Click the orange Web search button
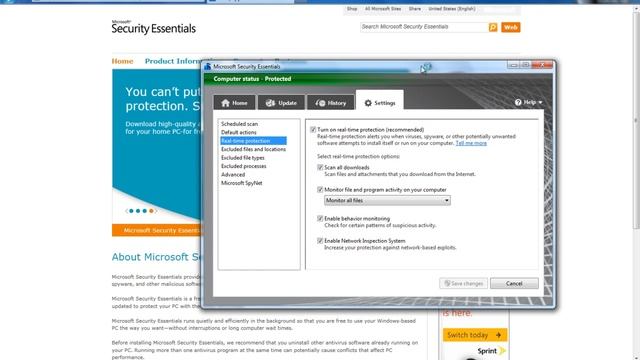 click(x=511, y=27)
